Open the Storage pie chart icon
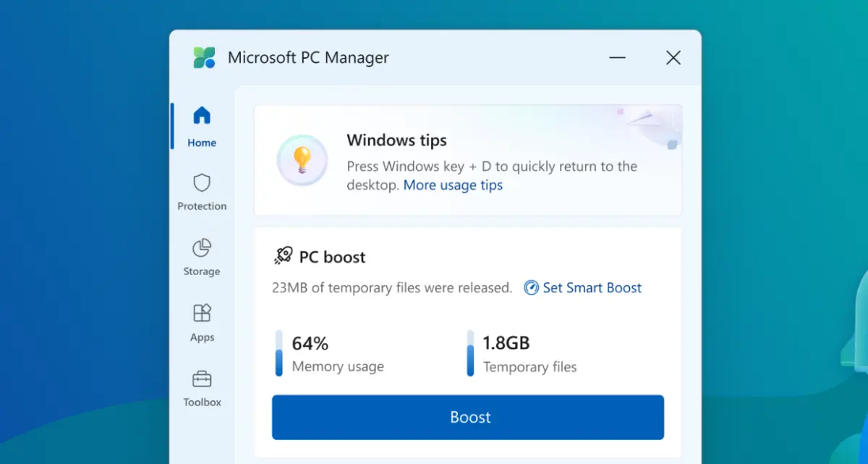 pos(202,248)
